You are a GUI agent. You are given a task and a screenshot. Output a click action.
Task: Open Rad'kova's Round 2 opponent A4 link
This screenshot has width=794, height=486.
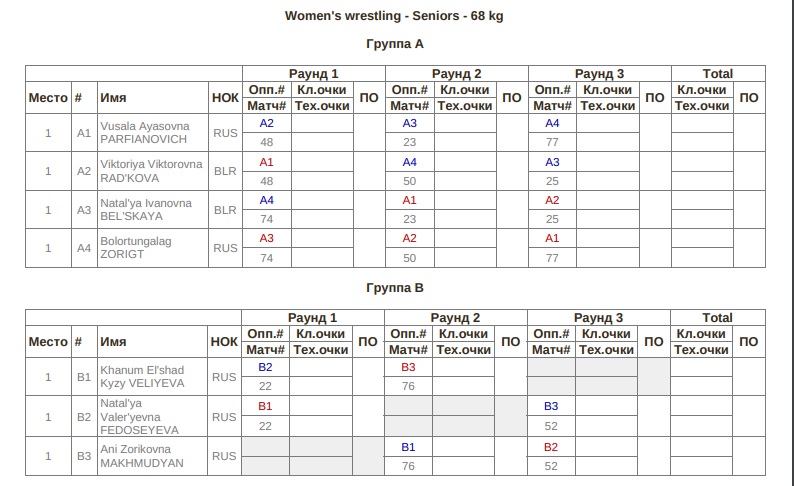pyautogui.click(x=409, y=162)
